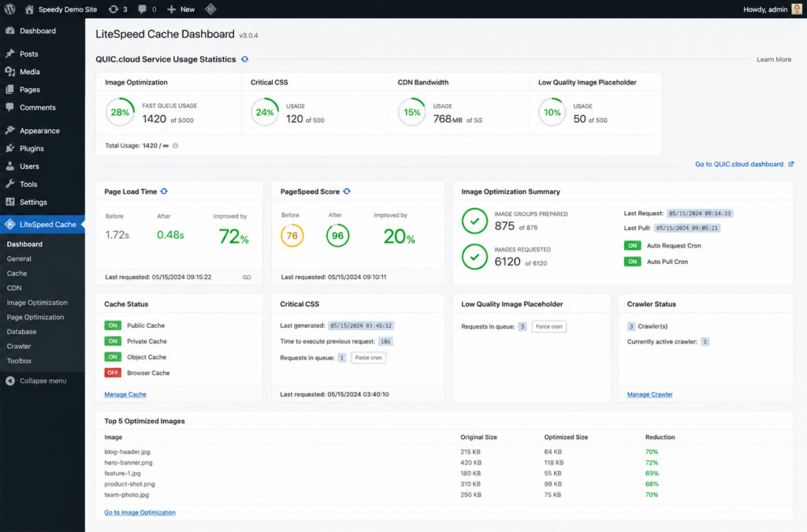Refresh the PageSpeed Score
Screen dimensions: 807x532
point(347,192)
